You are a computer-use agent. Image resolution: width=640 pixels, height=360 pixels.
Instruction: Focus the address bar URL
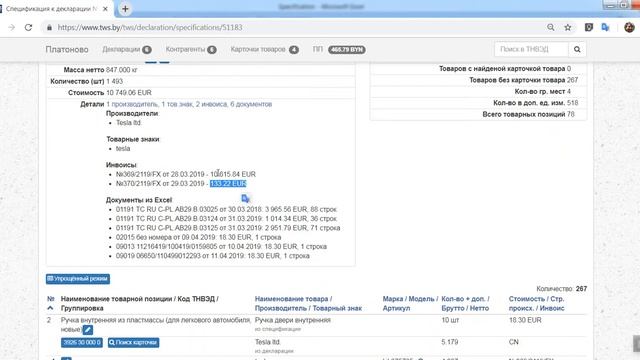[x=150, y=27]
